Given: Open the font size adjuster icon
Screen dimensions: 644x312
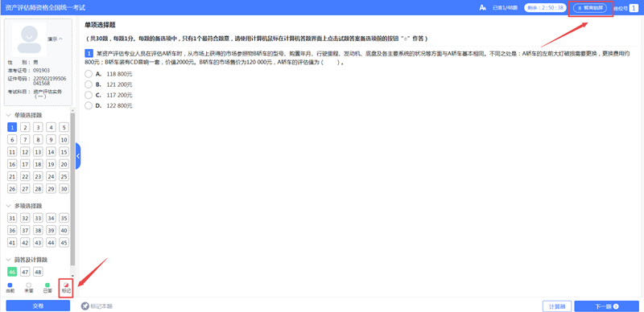Looking at the screenshot, I should tap(482, 8).
